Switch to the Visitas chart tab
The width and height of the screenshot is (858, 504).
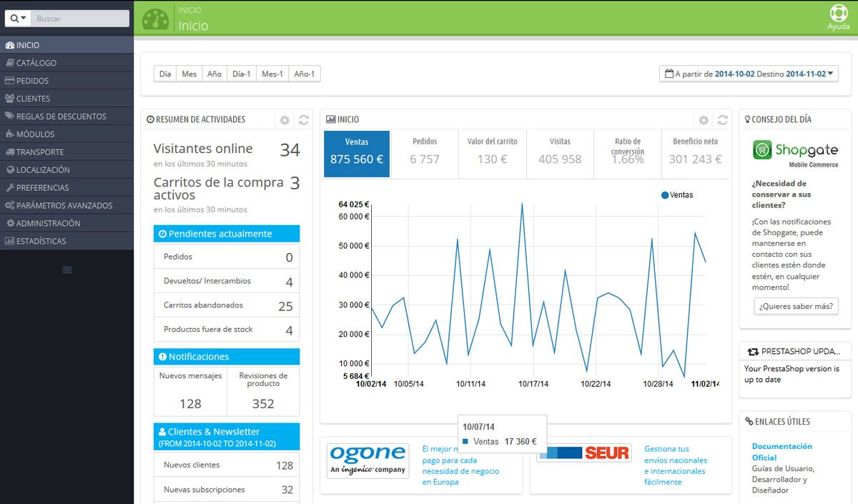pos(560,154)
